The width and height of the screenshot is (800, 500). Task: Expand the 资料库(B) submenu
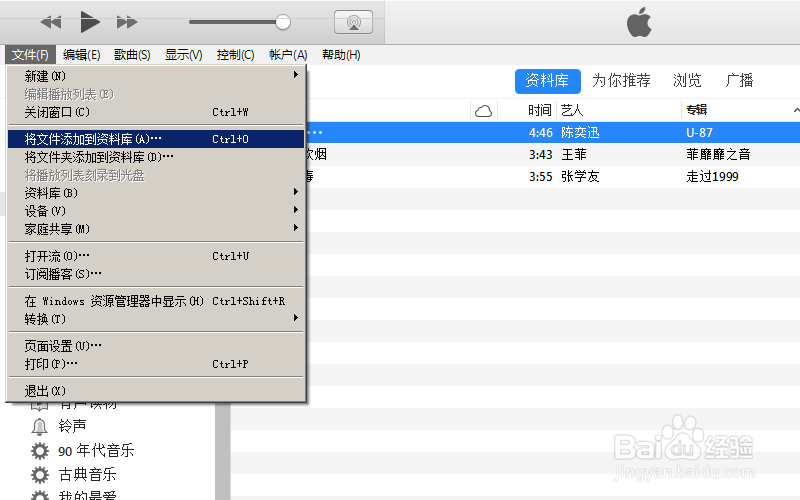pos(156,193)
